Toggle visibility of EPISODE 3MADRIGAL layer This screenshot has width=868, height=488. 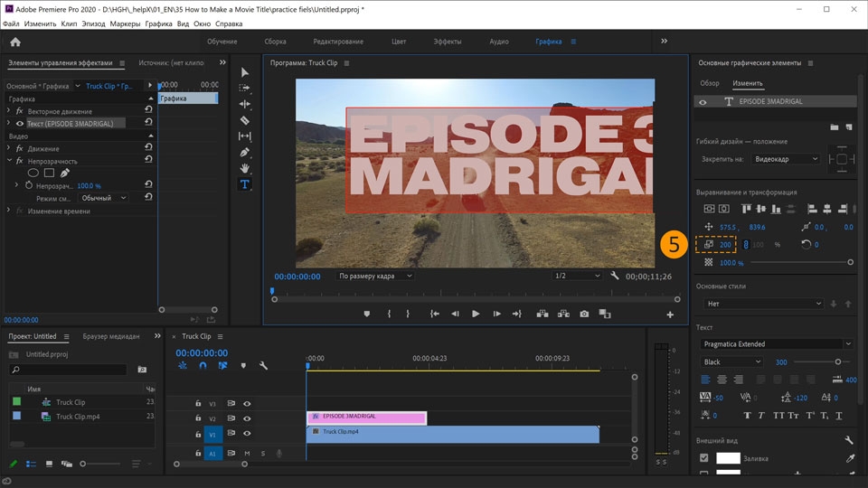703,102
